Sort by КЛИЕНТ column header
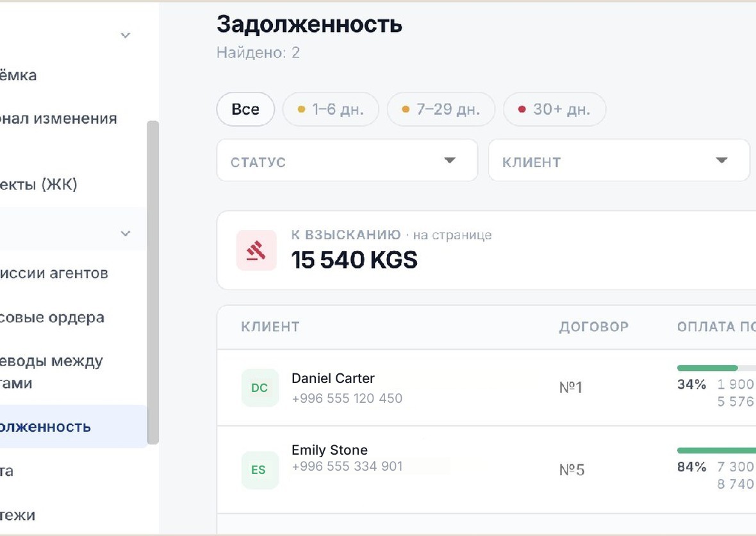Image resolution: width=756 pixels, height=536 pixels. coord(270,327)
